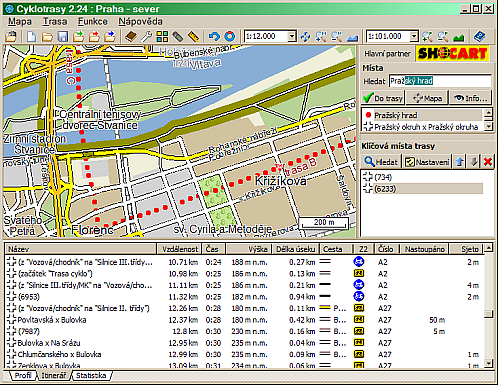Select the (6953) itinerary row
498x385 pixels.
tap(244, 297)
